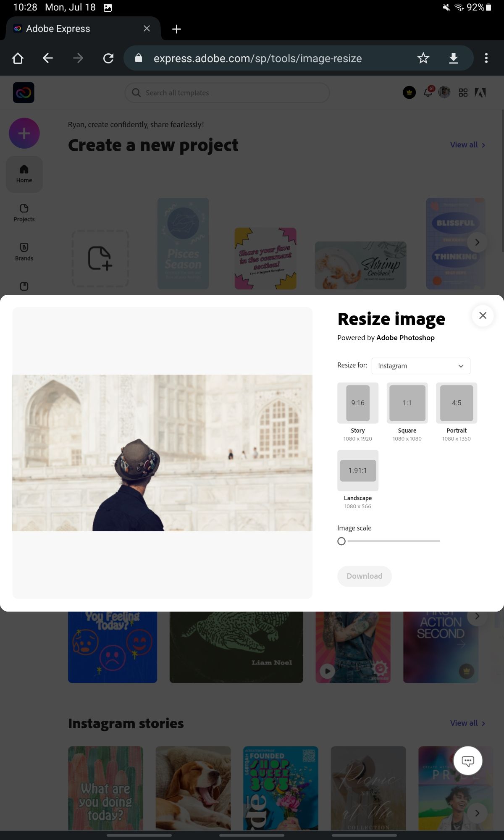
Task: Tap the browser forward arrow
Action: [x=78, y=58]
